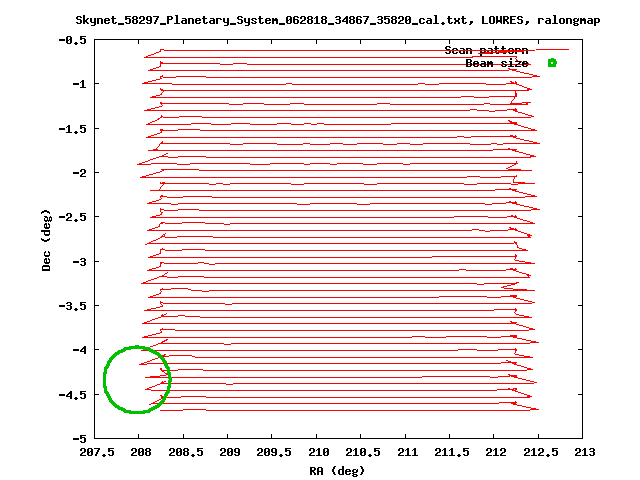Click the y-axis tick label -3.5
The width and height of the screenshot is (640, 480).
coord(73,306)
